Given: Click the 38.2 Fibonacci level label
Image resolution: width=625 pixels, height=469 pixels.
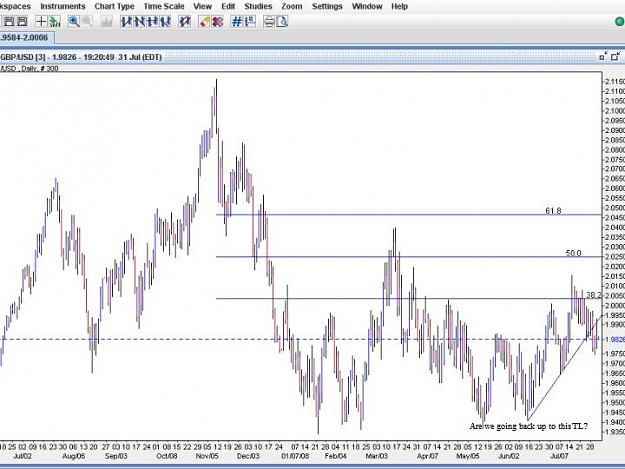Looking at the screenshot, I should tap(594, 294).
